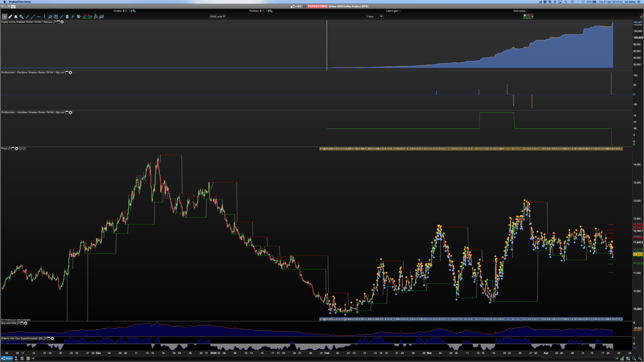Click the scrollbar left arrow at bottom
The image size is (644, 362).
[33, 358]
